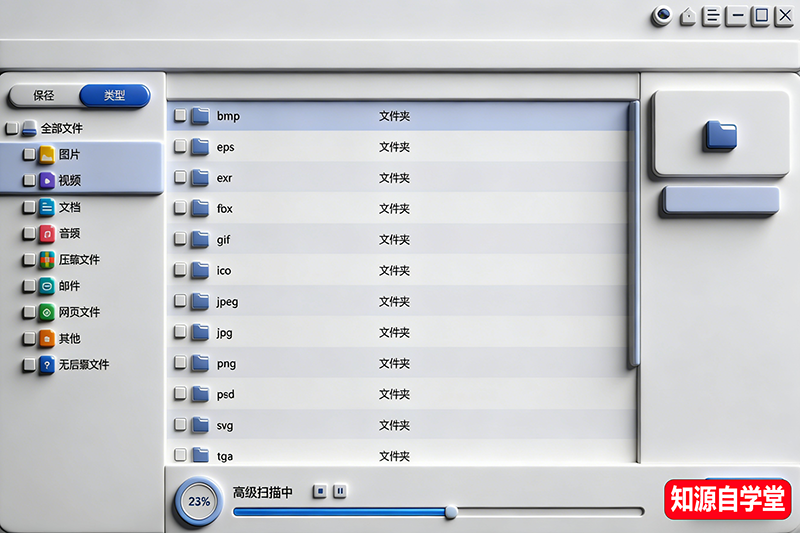The image size is (800, 533).
Task: Tick the 图片 category checkbox
Action: pyautogui.click(x=29, y=154)
